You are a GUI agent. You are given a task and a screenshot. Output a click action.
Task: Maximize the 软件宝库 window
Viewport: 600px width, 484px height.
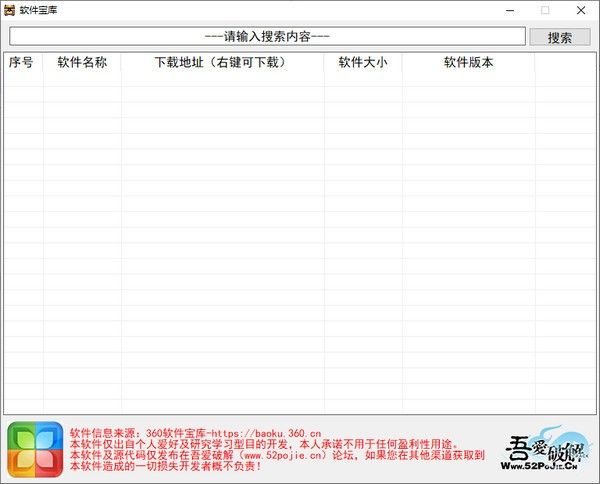click(545, 10)
